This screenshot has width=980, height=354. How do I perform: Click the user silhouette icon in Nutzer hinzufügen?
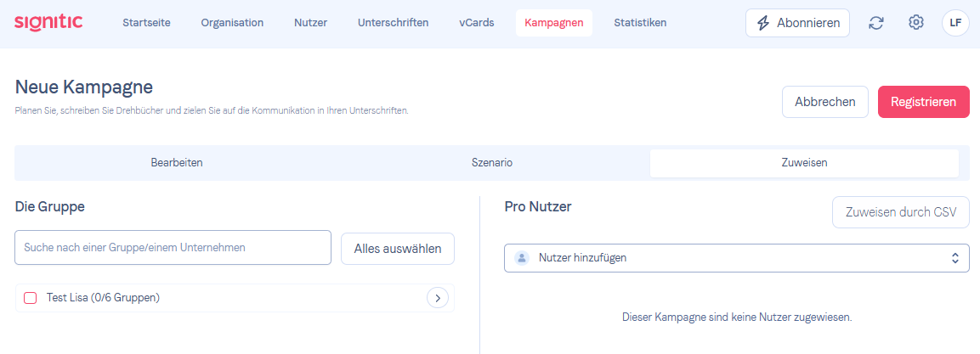click(522, 258)
